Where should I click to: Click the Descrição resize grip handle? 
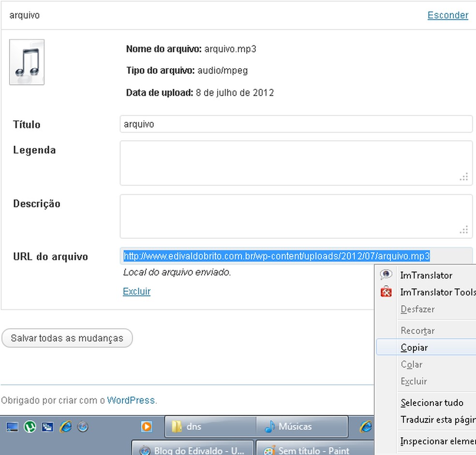coord(464,230)
